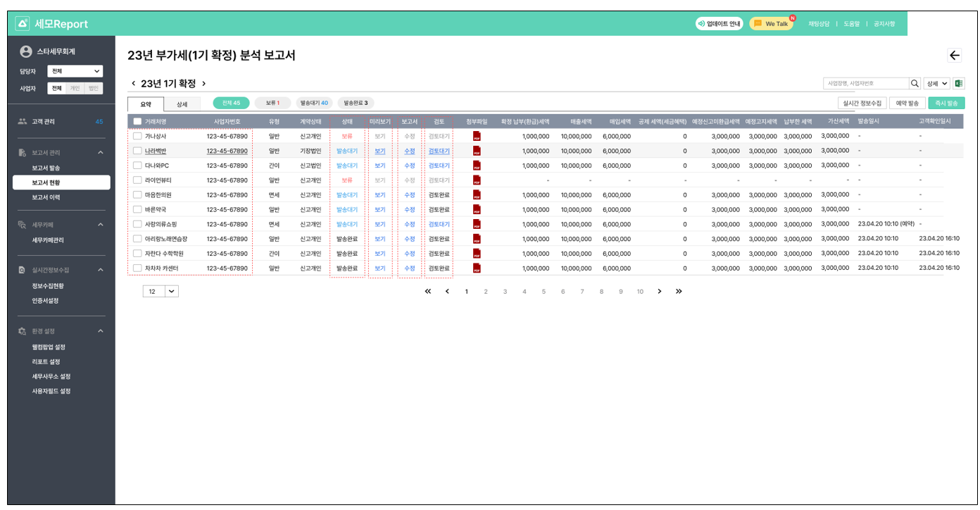
Task: Click the business name search field
Action: 865,83
